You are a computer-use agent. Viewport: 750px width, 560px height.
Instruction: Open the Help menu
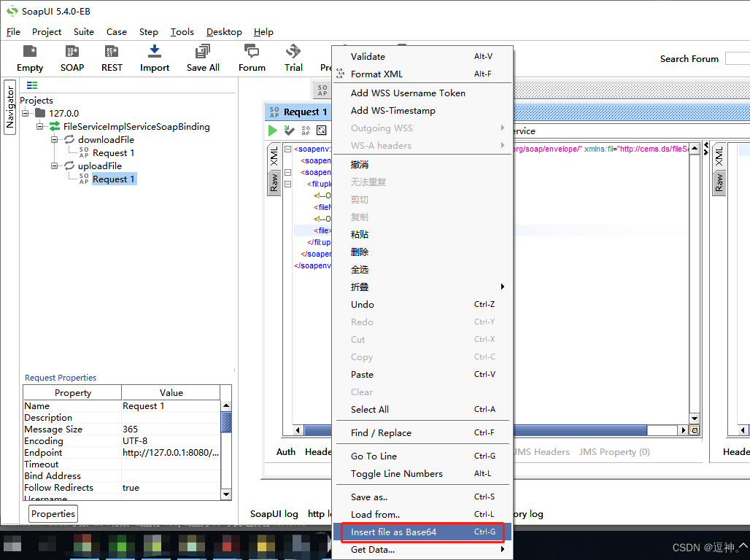click(x=263, y=31)
